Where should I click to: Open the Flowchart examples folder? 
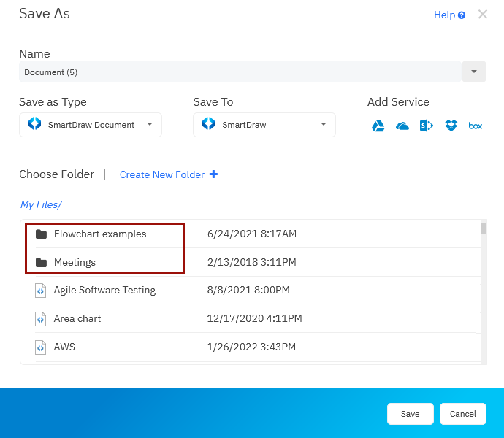pos(99,234)
